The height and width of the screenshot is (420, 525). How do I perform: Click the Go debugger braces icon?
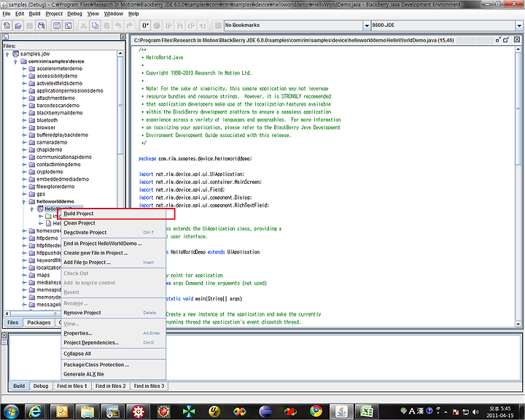click(145, 26)
